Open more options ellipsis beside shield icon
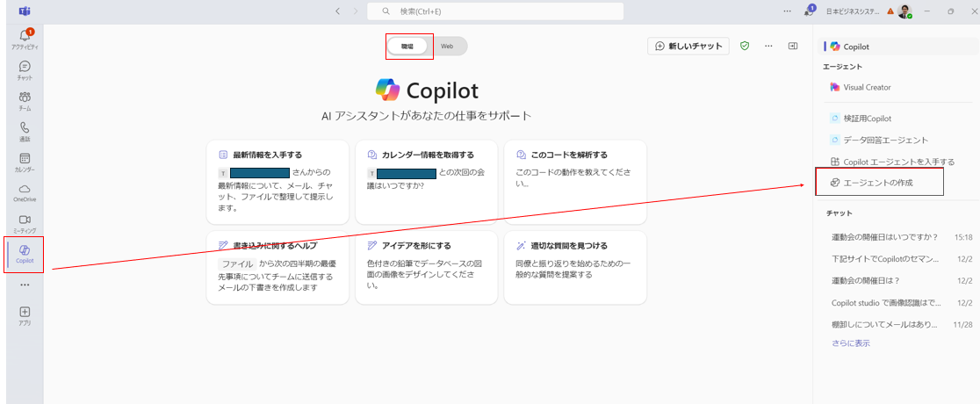This screenshot has height=404, width=980. pyautogui.click(x=768, y=47)
